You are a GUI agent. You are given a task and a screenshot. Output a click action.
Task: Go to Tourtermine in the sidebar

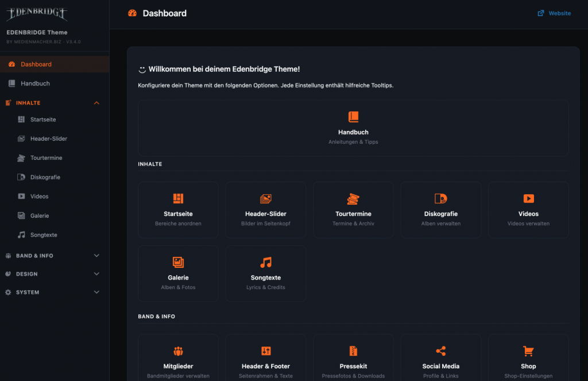46,158
